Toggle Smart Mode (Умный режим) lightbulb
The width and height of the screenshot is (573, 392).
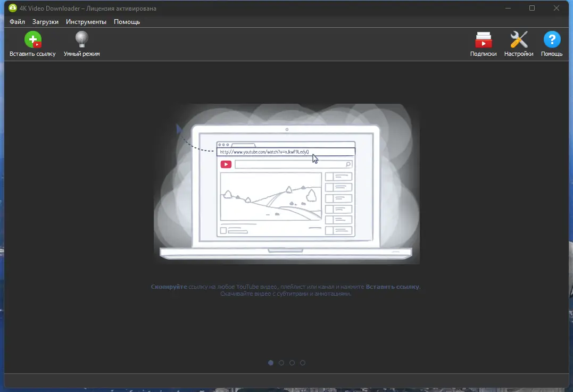[x=81, y=39]
